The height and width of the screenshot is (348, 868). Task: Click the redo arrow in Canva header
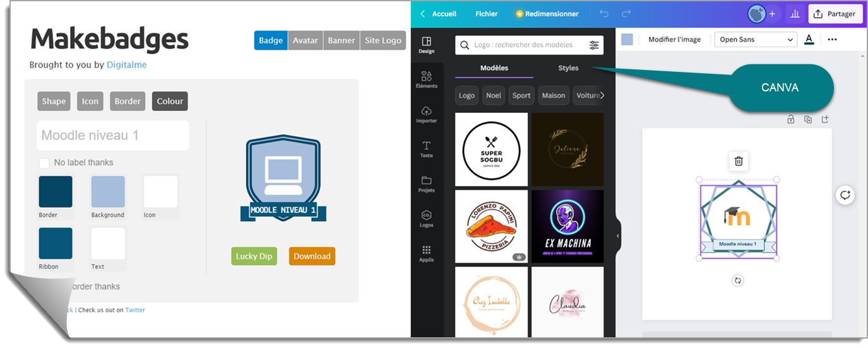[x=626, y=13]
